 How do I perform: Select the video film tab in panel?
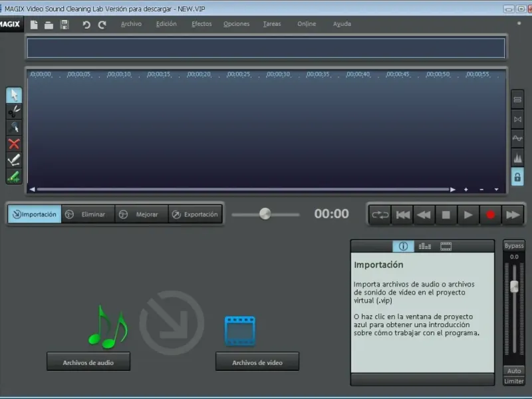tap(446, 246)
